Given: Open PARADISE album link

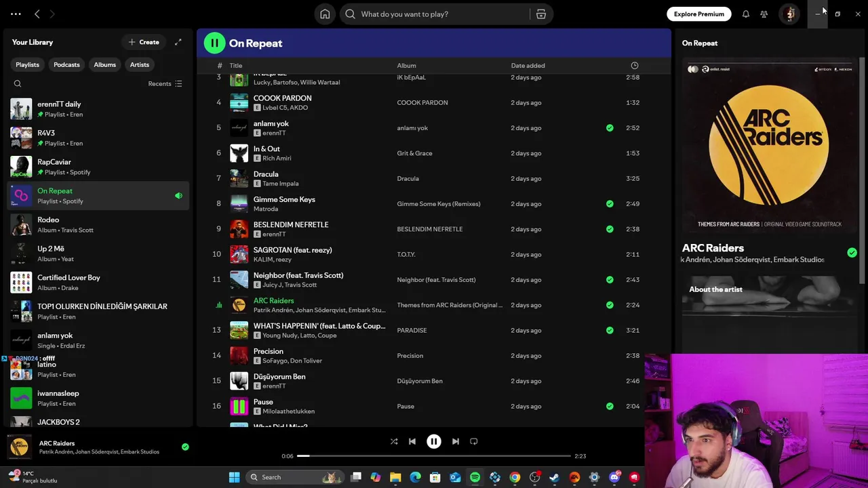Looking at the screenshot, I should pyautogui.click(x=412, y=331).
